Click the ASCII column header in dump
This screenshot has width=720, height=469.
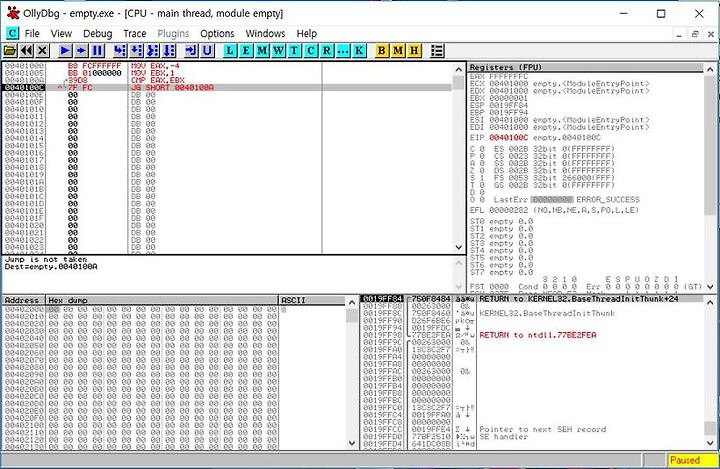pos(312,300)
